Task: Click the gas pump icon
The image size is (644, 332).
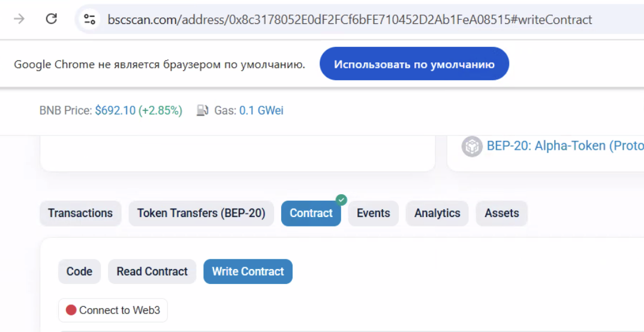Action: tap(203, 110)
